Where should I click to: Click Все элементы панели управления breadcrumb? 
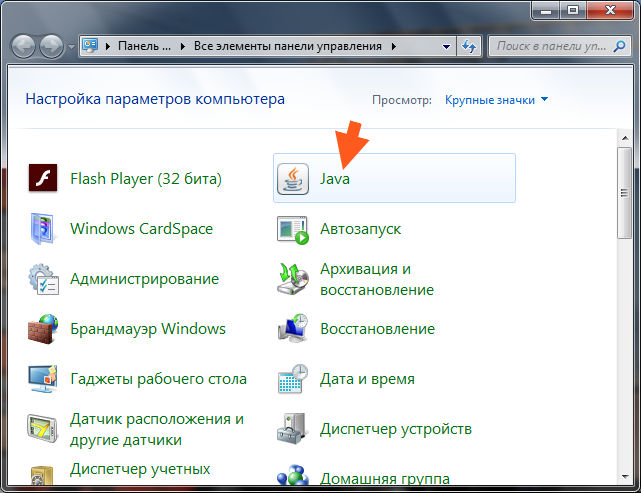click(287, 46)
